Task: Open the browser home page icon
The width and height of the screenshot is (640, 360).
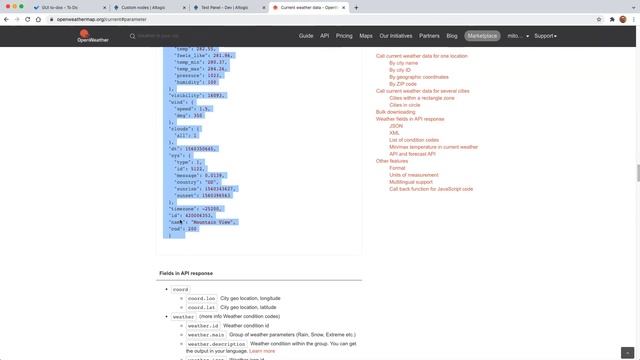Action: (x=38, y=19)
